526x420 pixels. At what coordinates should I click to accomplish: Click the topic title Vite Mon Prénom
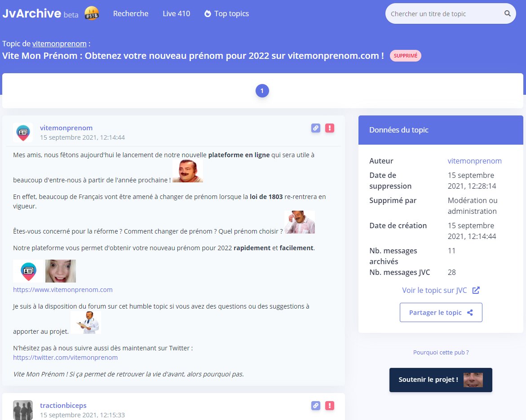tap(193, 56)
